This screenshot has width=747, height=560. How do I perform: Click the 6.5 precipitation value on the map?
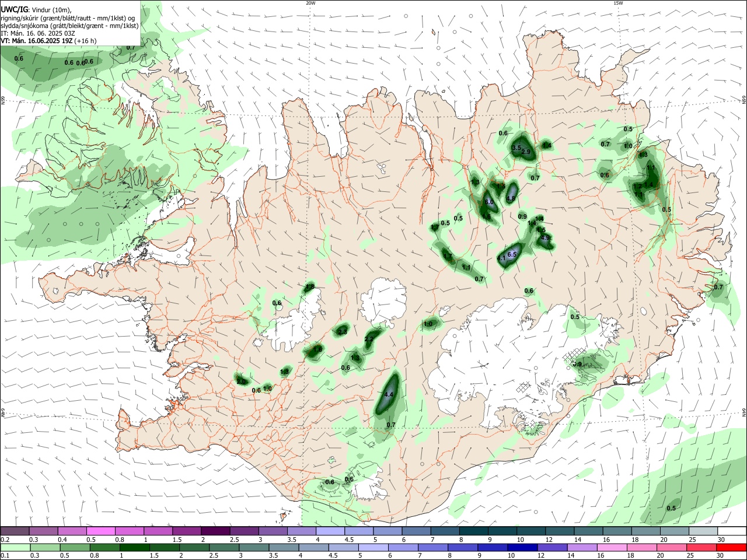[512, 254]
